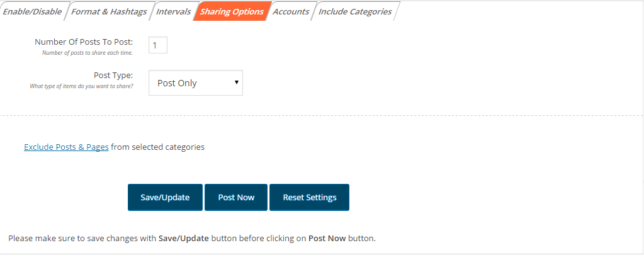The width and height of the screenshot is (644, 255).
Task: Hit the Post Now button
Action: pos(236,198)
